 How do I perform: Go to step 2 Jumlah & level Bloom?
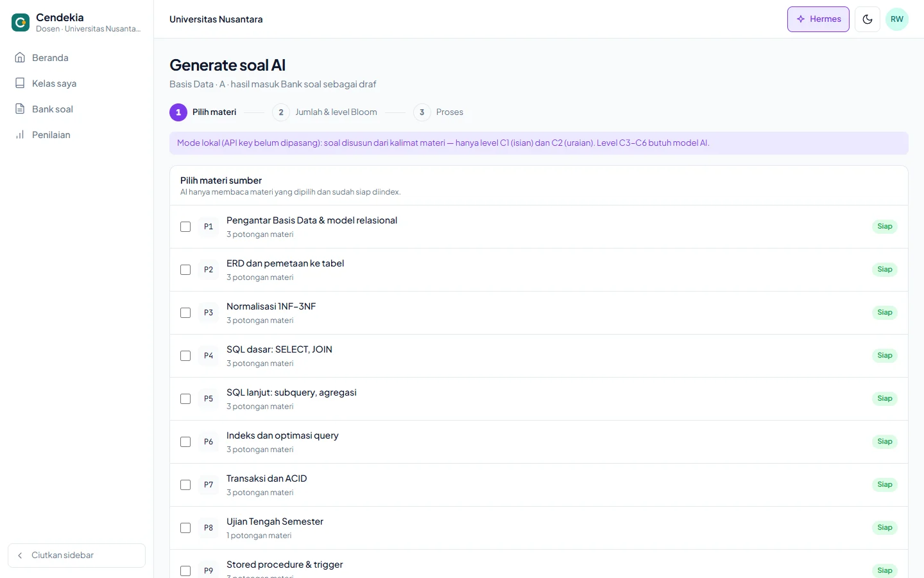325,112
